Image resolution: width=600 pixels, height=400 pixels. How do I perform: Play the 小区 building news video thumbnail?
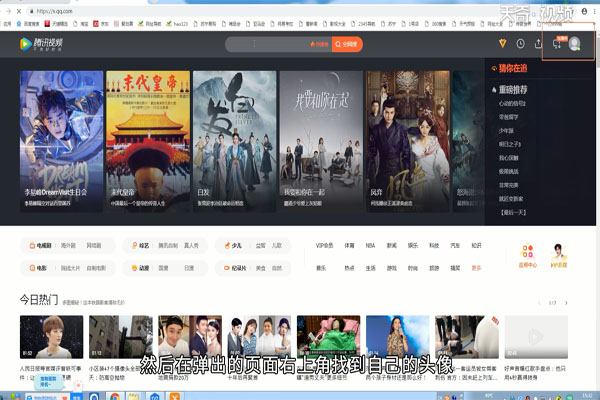click(121, 337)
